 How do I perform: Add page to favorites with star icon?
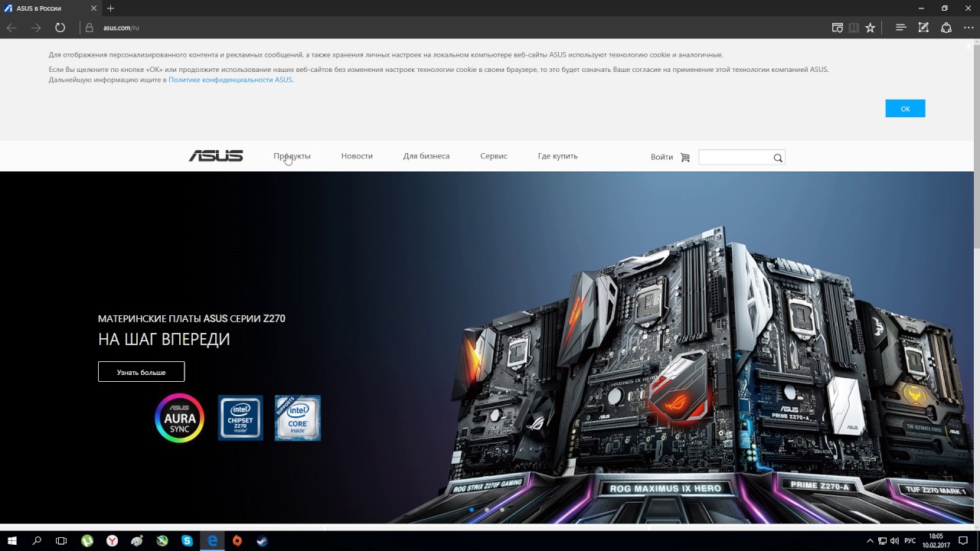click(871, 28)
